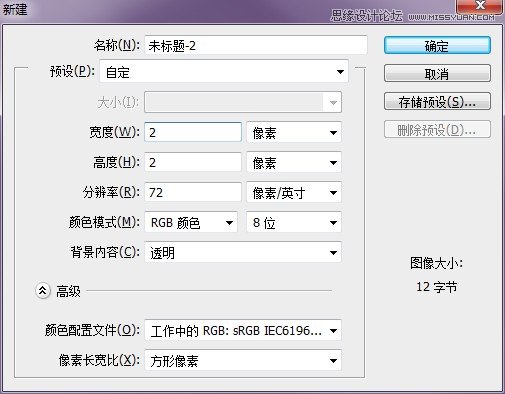Screen dimensions: 505x394
Task: Click the 高度 value field
Action: [x=193, y=162]
